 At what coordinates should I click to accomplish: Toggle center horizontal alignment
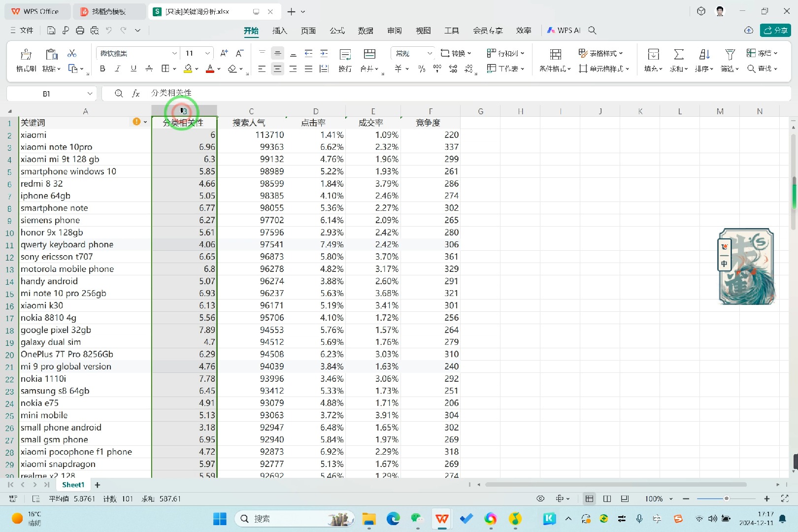click(x=277, y=69)
